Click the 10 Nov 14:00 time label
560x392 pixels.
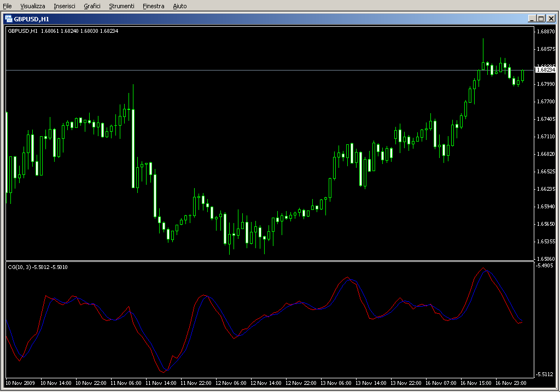pyautogui.click(x=56, y=383)
